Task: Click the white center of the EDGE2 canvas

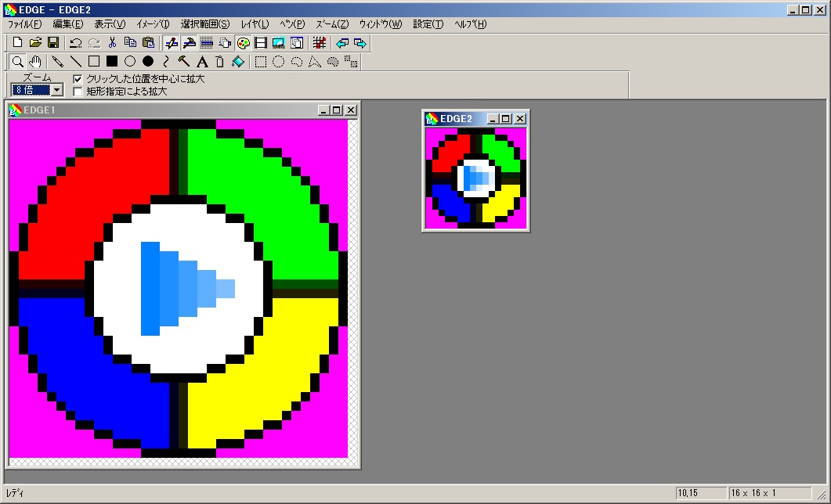Action: tap(476, 178)
